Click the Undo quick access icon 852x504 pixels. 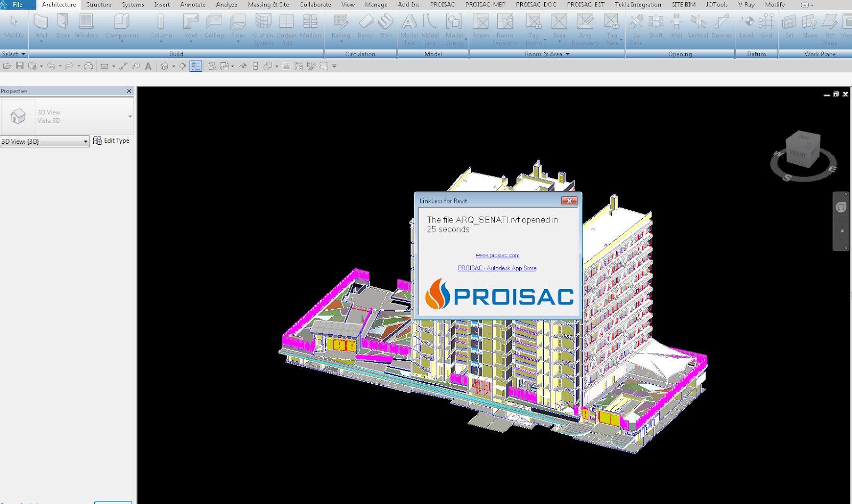pos(51,66)
